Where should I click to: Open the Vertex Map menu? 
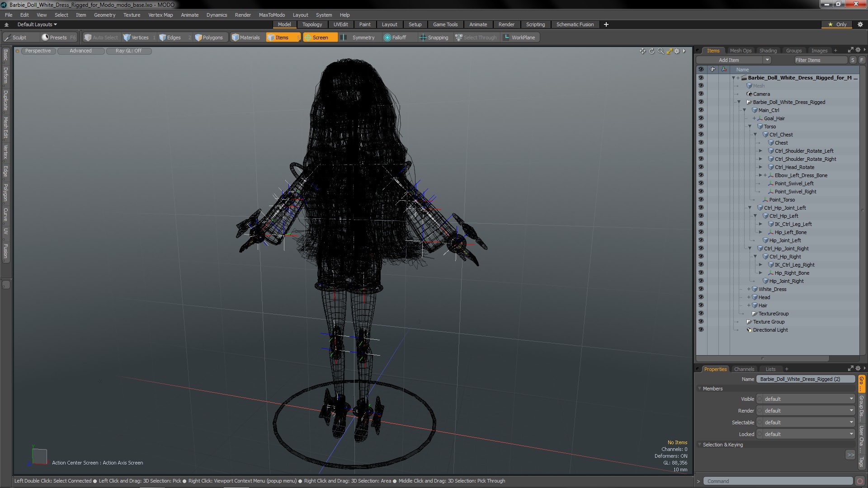click(160, 15)
